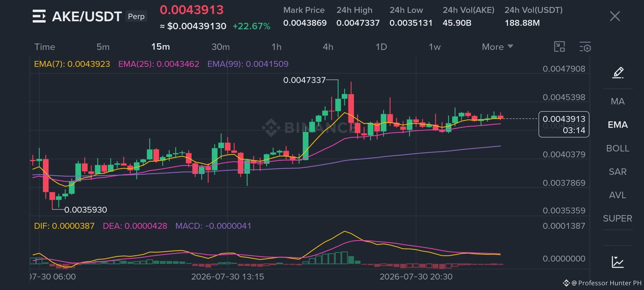Viewport: 644px width, 290px height.
Task: Switch to the 1h interval
Action: tap(276, 47)
